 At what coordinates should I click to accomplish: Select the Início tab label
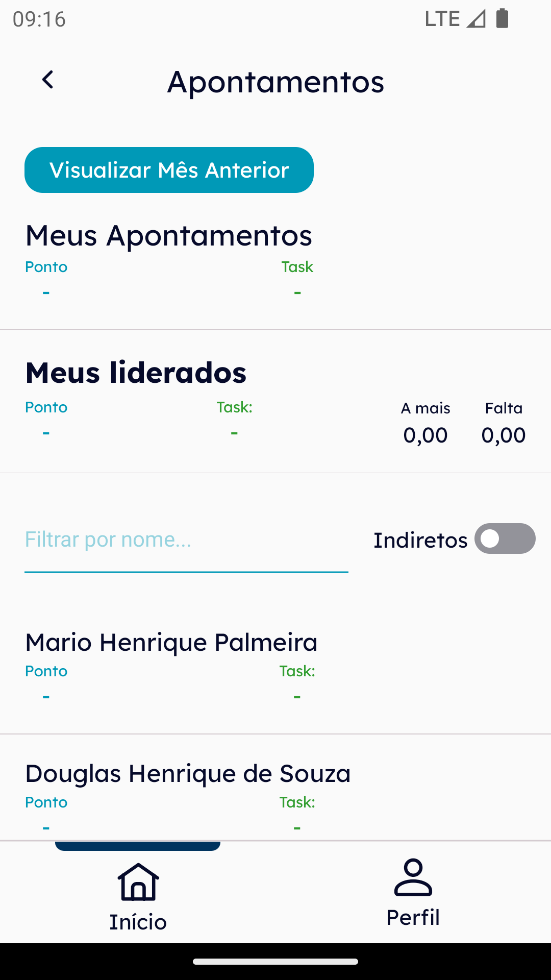pos(138,922)
